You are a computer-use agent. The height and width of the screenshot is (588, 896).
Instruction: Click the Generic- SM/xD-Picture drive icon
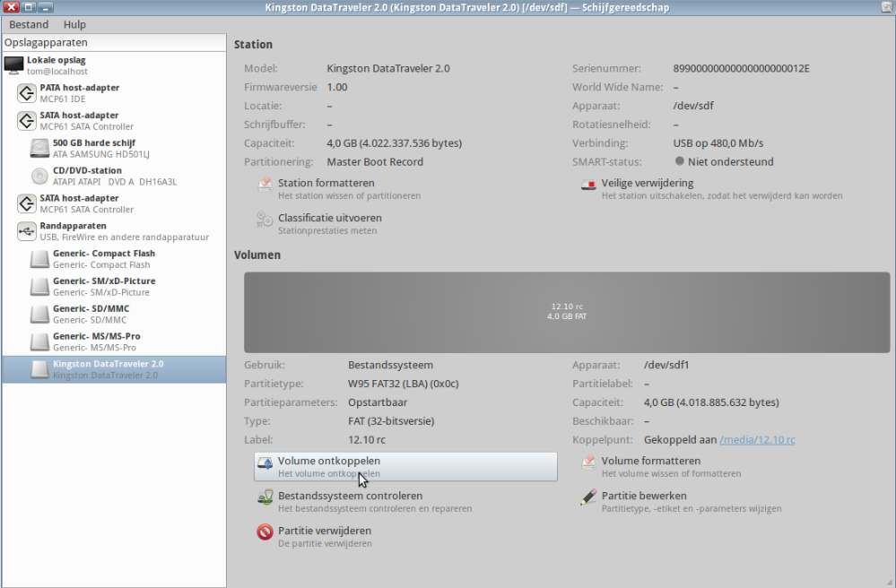[x=39, y=286]
